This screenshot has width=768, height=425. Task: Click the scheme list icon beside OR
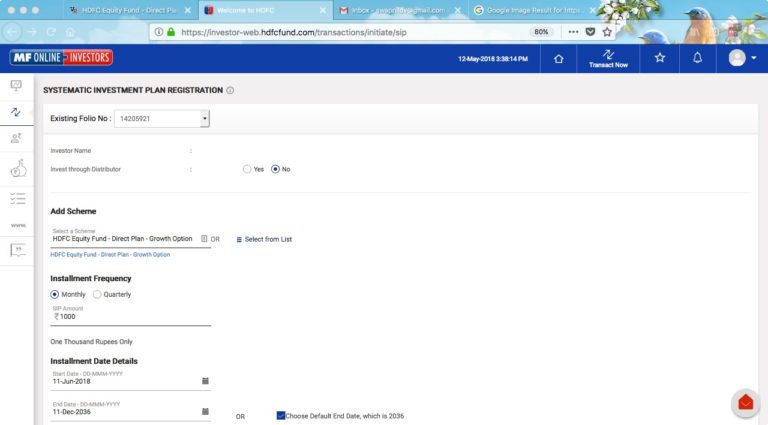(x=204, y=239)
